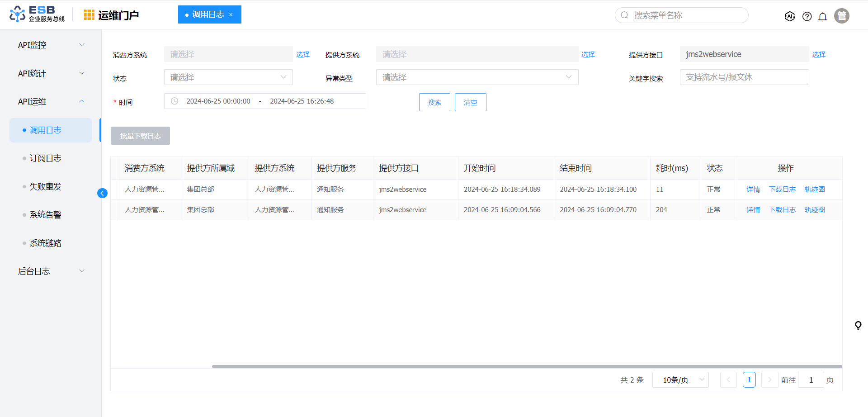Open the orange grid app menu icon
Image resolution: width=868 pixels, height=417 pixels.
(89, 15)
